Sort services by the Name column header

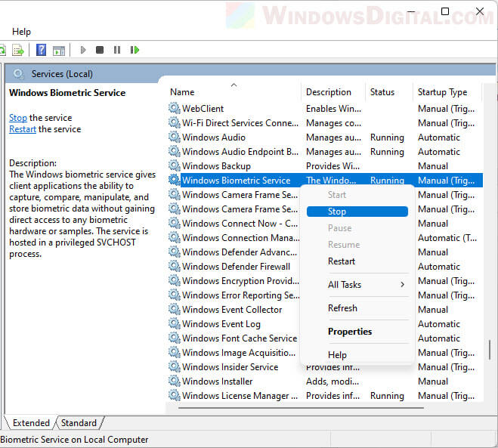(x=234, y=92)
